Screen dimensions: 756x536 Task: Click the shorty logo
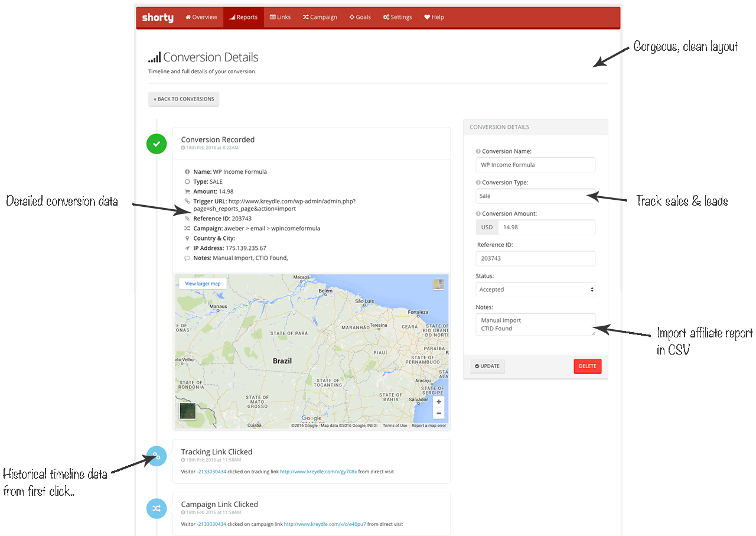point(158,18)
